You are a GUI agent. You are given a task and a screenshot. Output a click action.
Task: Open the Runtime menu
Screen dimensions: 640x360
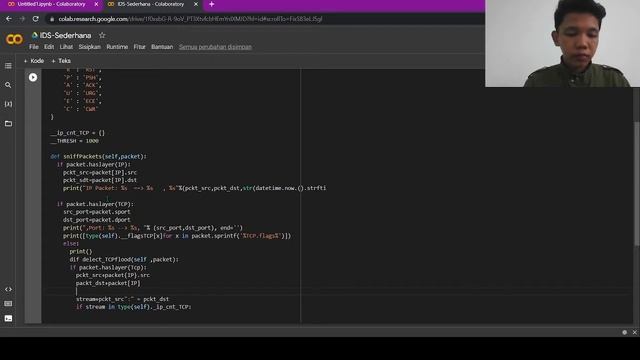point(117,47)
